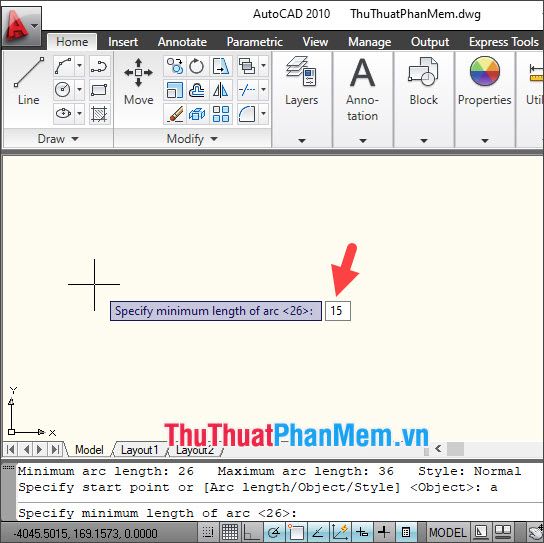Select the Line drawing tool
The image size is (544, 543).
tap(28, 81)
